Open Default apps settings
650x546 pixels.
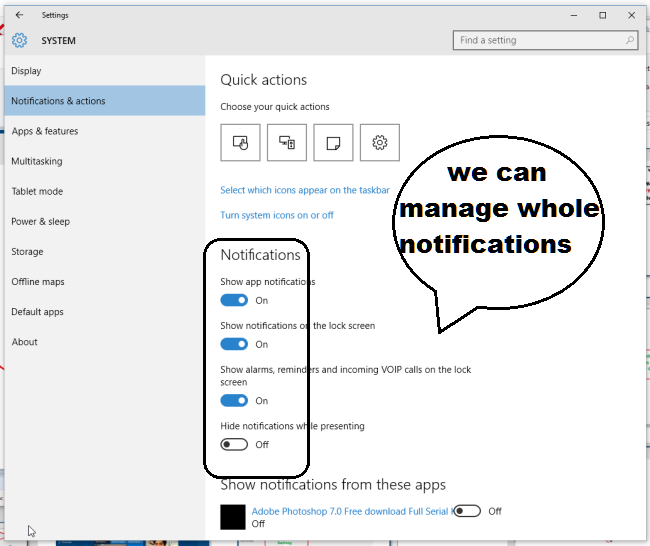tap(105, 312)
